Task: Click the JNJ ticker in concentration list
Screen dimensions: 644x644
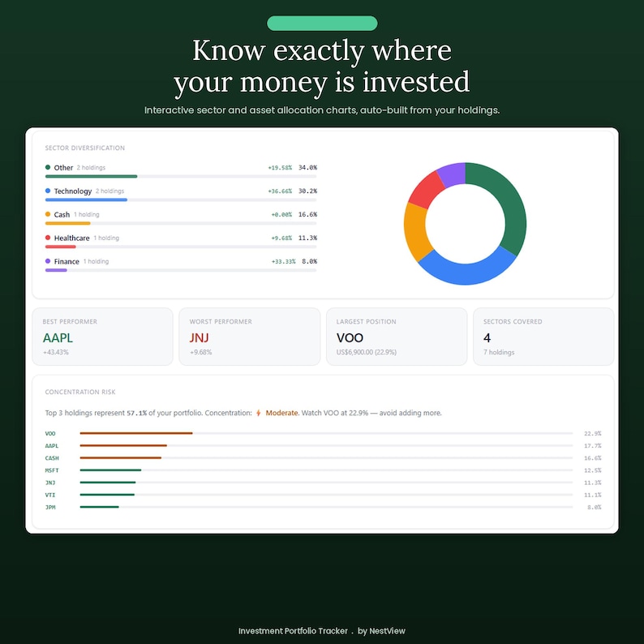Action: click(50, 483)
